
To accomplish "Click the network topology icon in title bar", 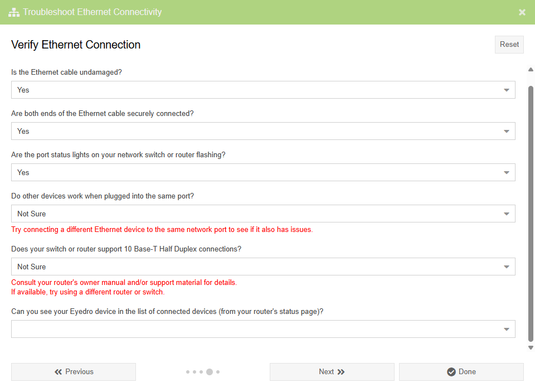I will (14, 12).
